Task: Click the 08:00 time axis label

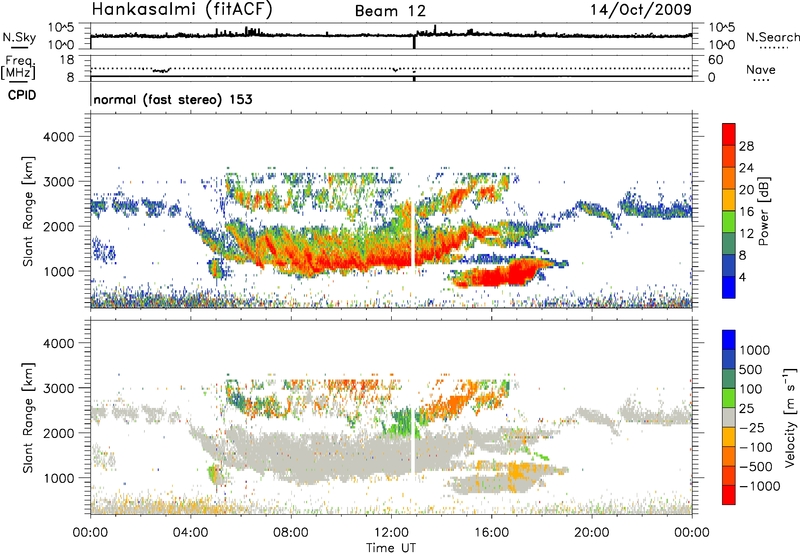Action: pos(291,533)
